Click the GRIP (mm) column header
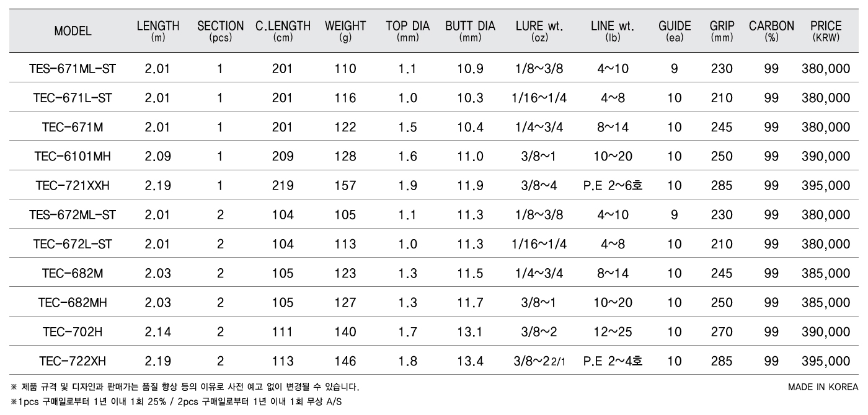 tap(722, 30)
